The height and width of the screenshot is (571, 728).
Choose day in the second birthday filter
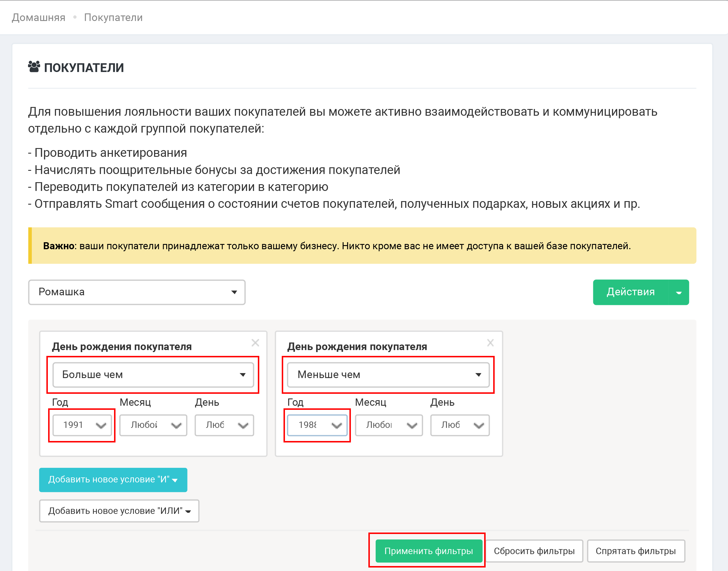(460, 425)
